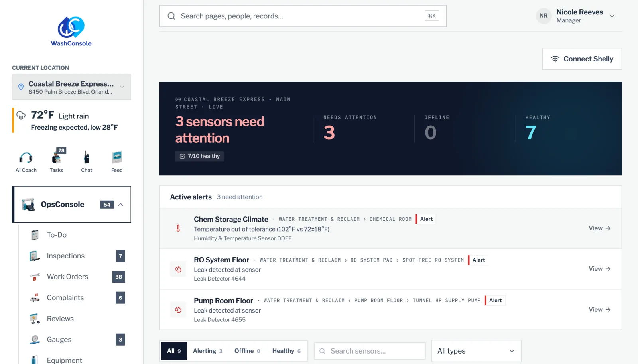
Task: Open the Chat walkie-talkie icon
Action: click(x=87, y=158)
